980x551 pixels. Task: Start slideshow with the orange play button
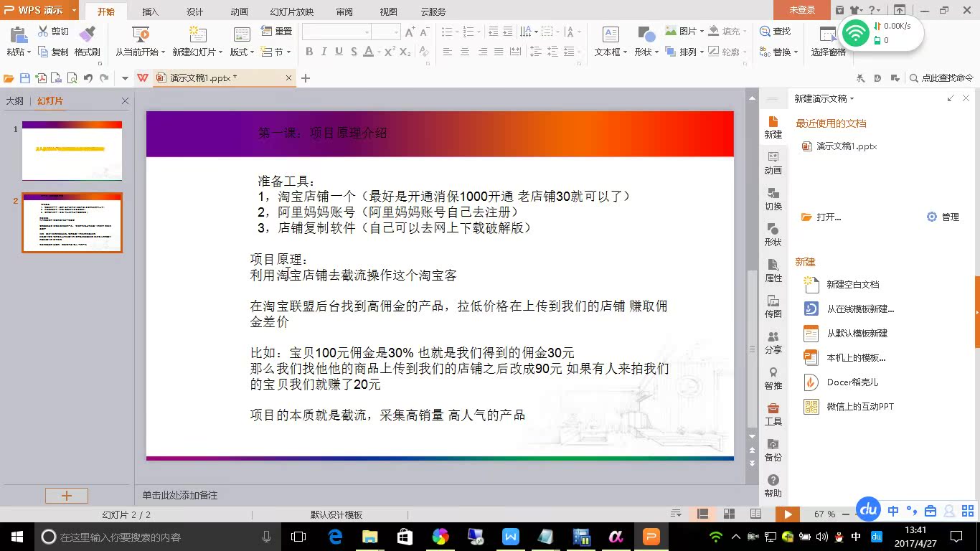[788, 514]
